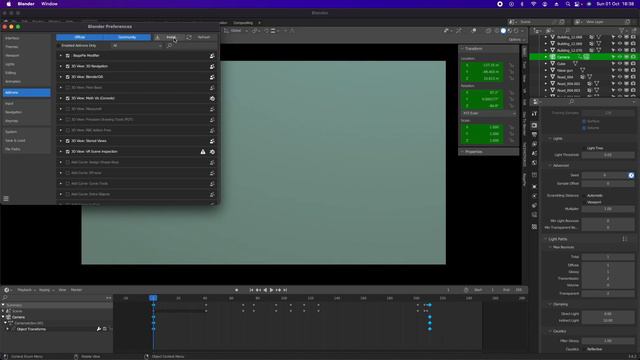This screenshot has width=640, height=360.
Task: Open the Add-ons section in Preferences
Action: [27, 93]
